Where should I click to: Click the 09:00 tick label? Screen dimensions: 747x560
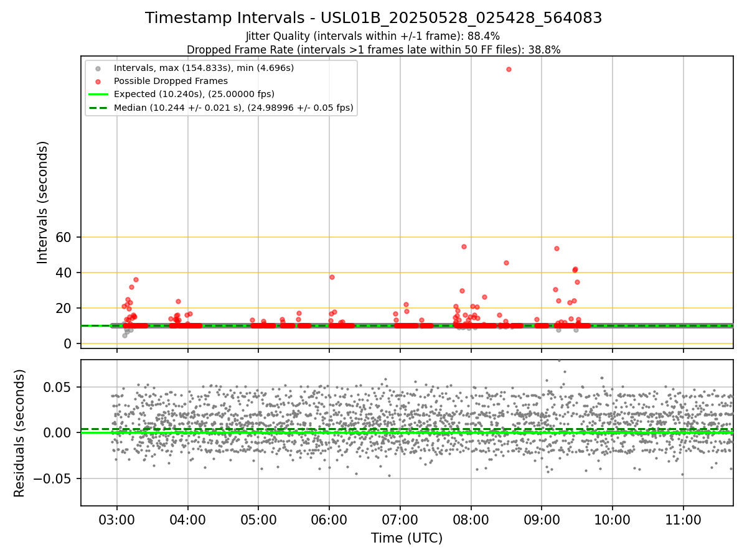(542, 519)
